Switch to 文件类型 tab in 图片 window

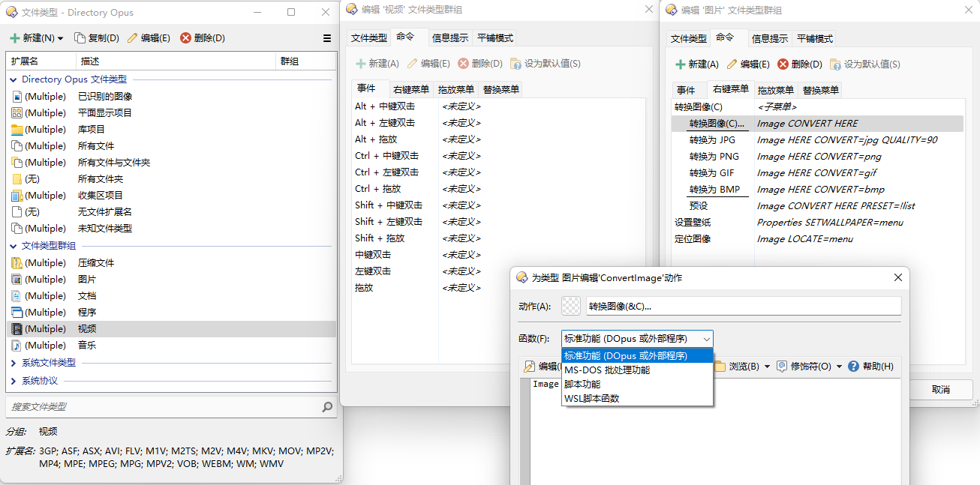coord(688,38)
